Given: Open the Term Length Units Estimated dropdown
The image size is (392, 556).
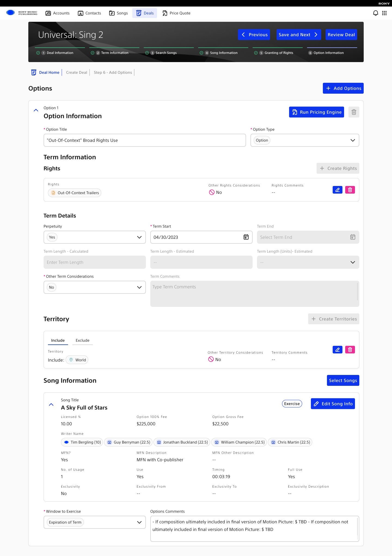Looking at the screenshot, I should (x=308, y=262).
